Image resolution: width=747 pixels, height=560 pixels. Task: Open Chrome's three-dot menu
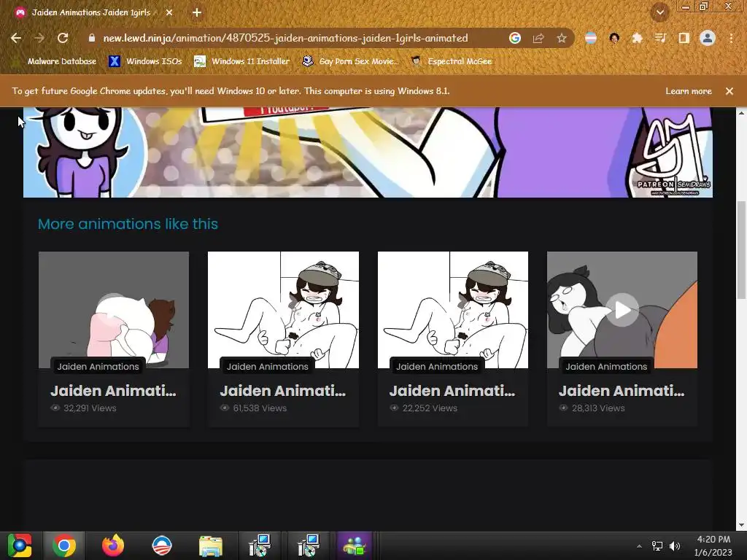click(731, 38)
